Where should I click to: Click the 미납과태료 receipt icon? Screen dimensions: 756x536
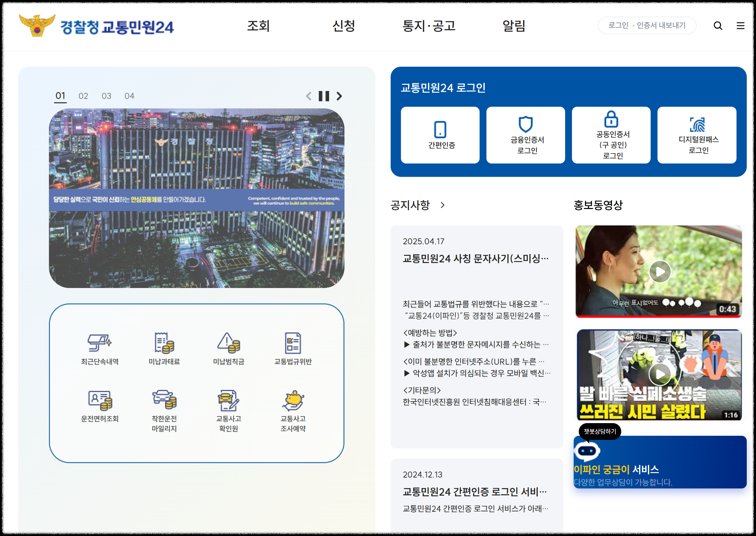coord(164,343)
